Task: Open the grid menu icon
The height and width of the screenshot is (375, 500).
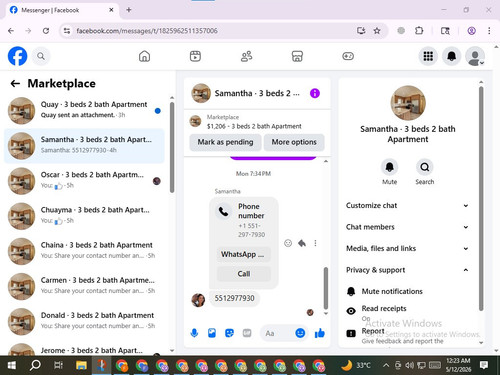Action: click(428, 56)
